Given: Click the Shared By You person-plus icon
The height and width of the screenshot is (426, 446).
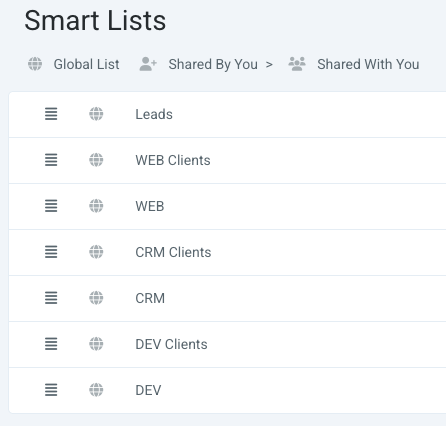Looking at the screenshot, I should pos(148,64).
